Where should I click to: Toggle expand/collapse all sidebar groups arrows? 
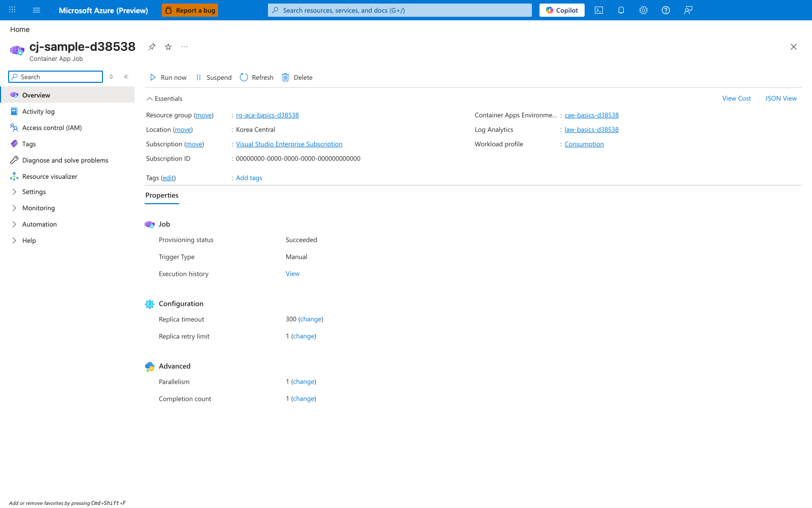111,77
